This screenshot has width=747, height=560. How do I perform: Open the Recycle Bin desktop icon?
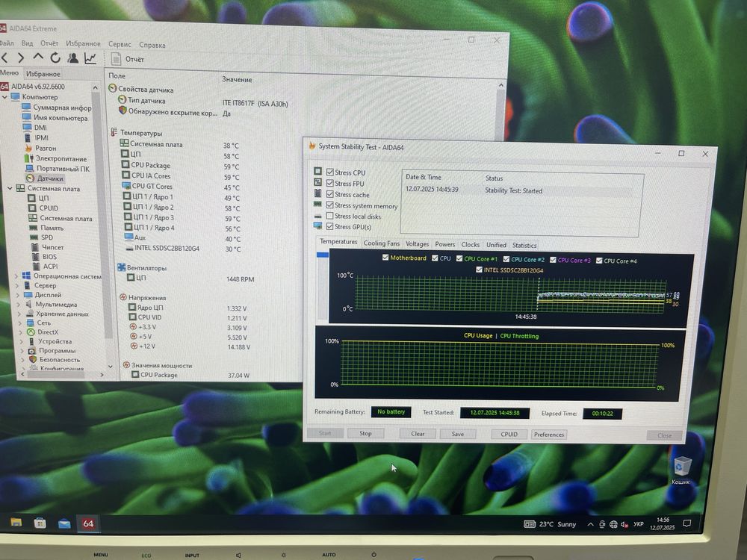682,470
